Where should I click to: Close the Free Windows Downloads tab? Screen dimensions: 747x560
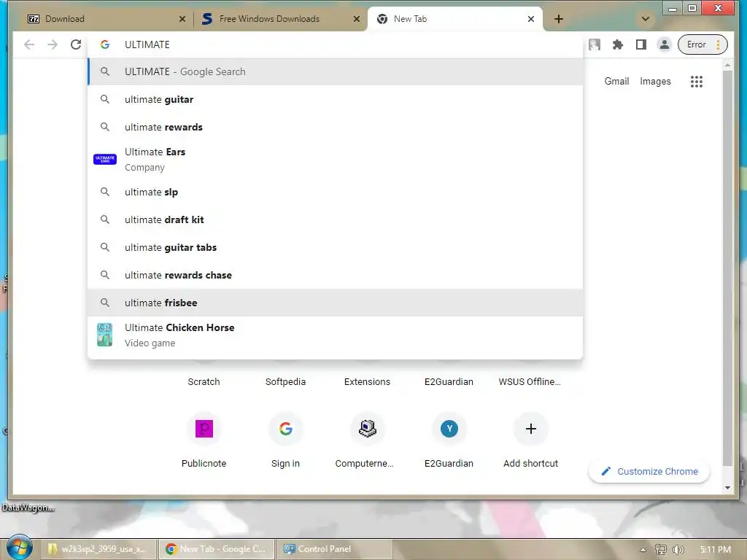click(x=356, y=19)
